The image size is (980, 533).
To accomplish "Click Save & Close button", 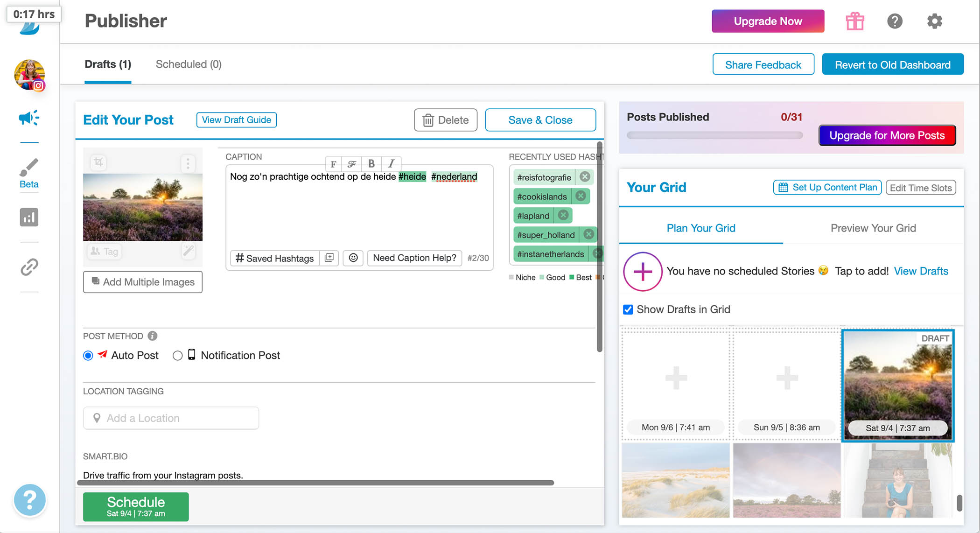I will point(540,120).
